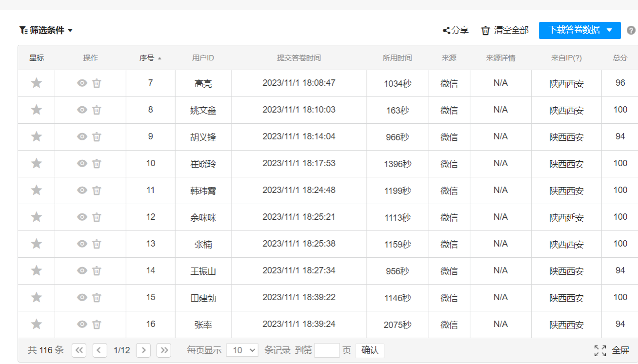This screenshot has height=364, width=638.
Task: Preview the response from 韩玮霄
Action: click(x=82, y=191)
